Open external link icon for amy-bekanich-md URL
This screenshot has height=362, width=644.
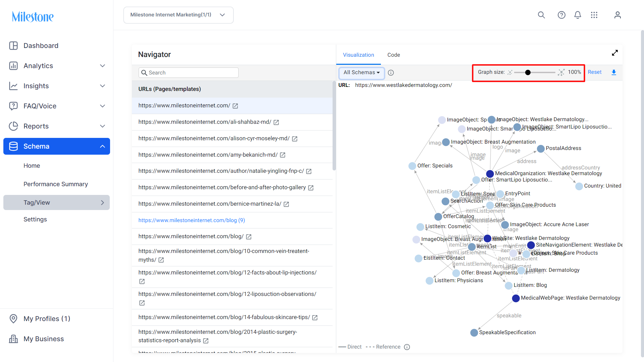[283, 155]
